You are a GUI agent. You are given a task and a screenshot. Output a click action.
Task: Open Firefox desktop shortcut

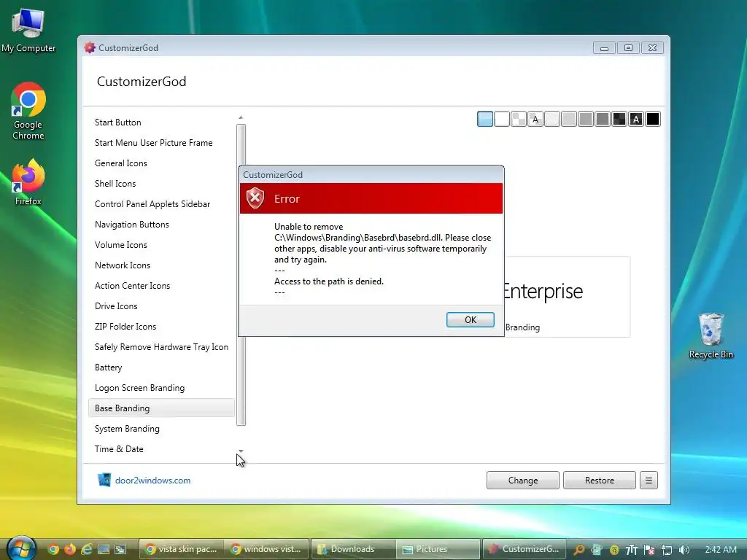[x=28, y=182]
